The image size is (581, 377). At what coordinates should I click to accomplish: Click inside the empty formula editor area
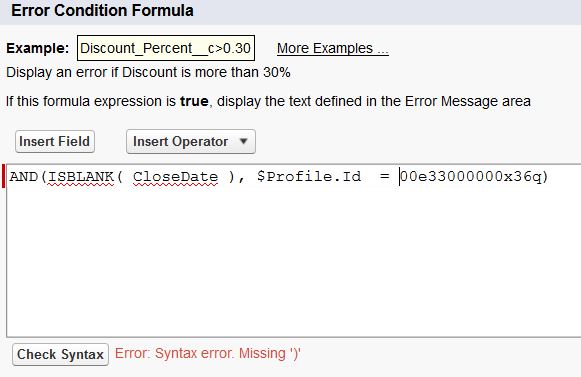(x=293, y=259)
